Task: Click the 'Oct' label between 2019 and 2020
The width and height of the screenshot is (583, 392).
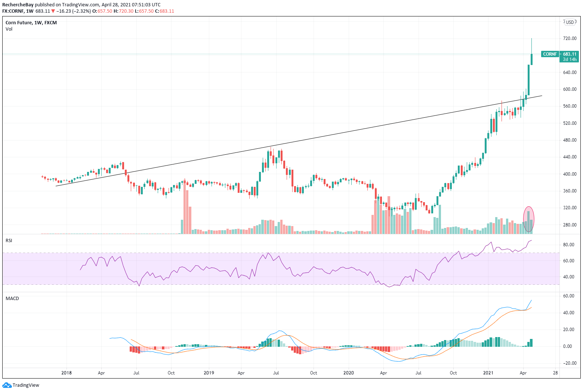Action: click(x=314, y=373)
